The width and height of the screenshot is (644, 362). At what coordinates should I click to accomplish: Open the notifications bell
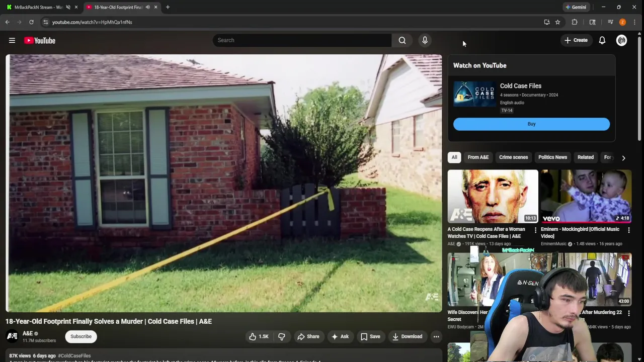coord(602,40)
